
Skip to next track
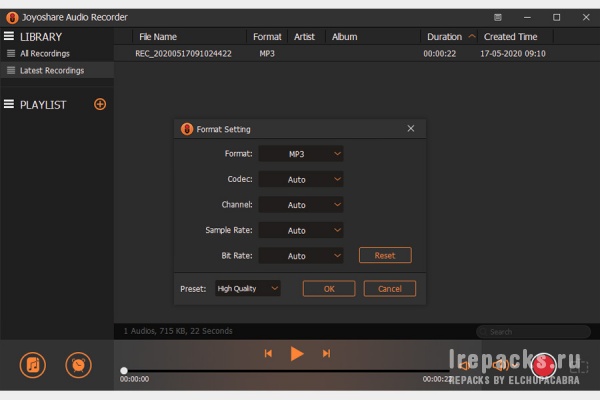pyautogui.click(x=326, y=353)
